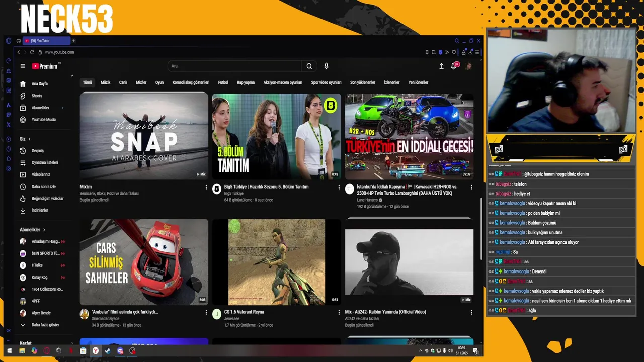This screenshot has width=644, height=362.
Task: Select the Müzik filter chip
Action: (105, 82)
